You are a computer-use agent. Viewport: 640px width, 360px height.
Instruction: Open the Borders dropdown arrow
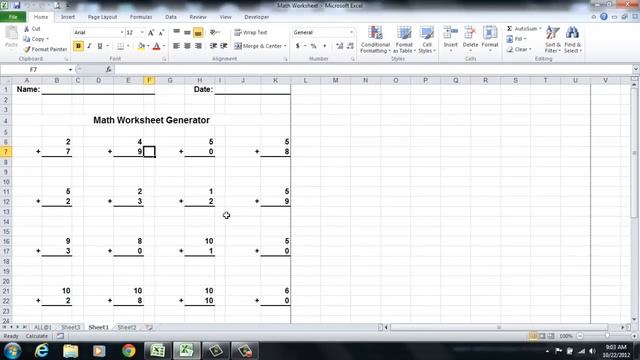[128, 46]
